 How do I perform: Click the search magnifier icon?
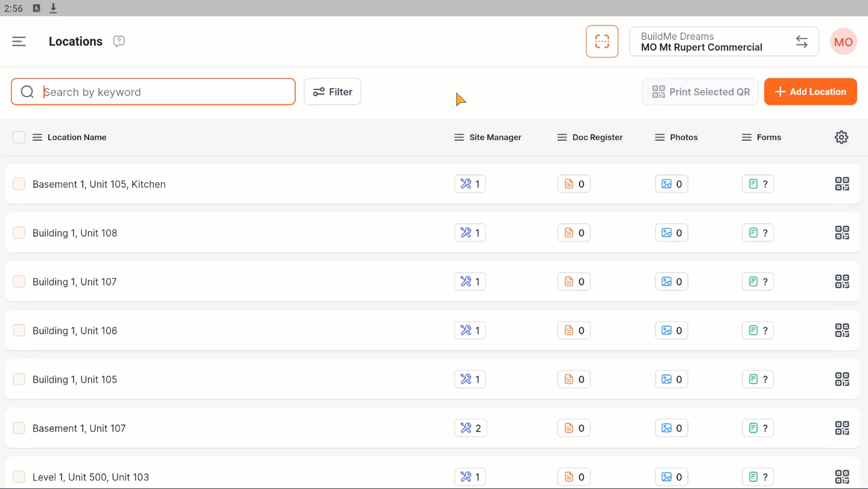(x=27, y=92)
